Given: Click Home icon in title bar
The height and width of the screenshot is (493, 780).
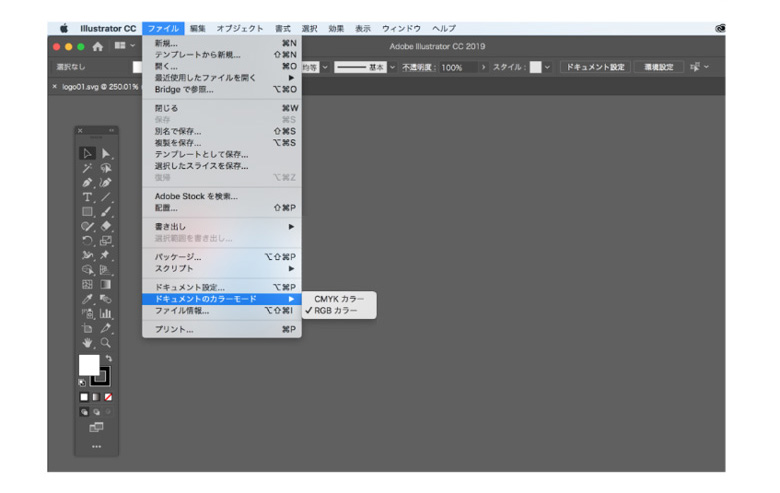Looking at the screenshot, I should (98, 46).
